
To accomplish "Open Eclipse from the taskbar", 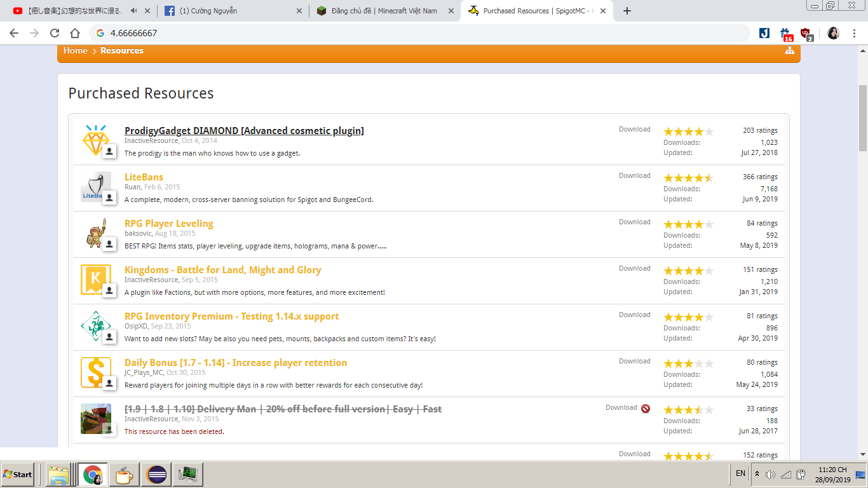I will point(156,475).
